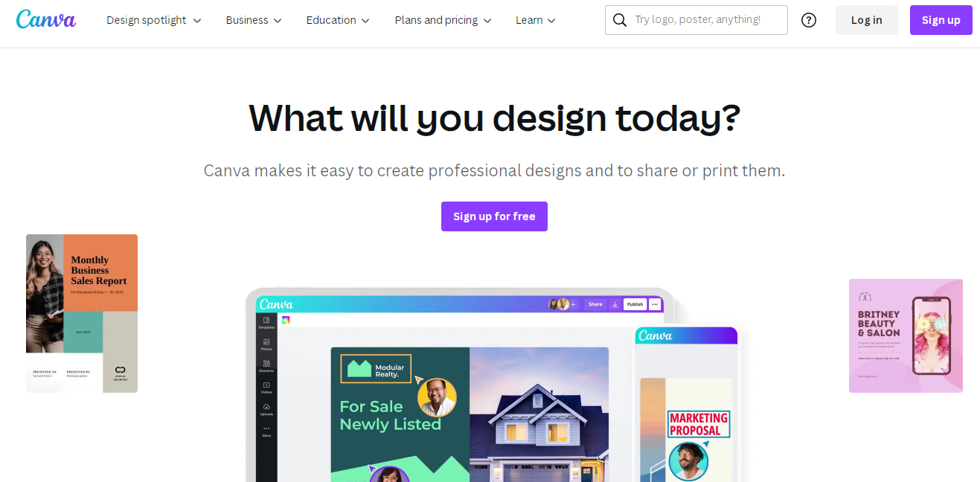Click the Sign up for free button
The image size is (980, 482).
(494, 216)
